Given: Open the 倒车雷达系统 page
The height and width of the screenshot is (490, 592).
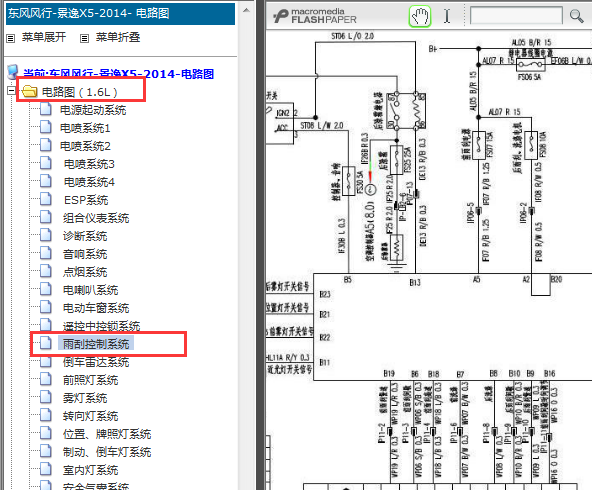Looking at the screenshot, I should coord(96,362).
